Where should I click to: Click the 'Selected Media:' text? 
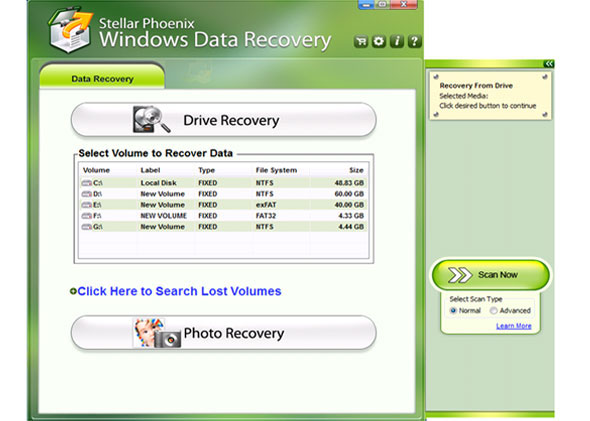(464, 96)
